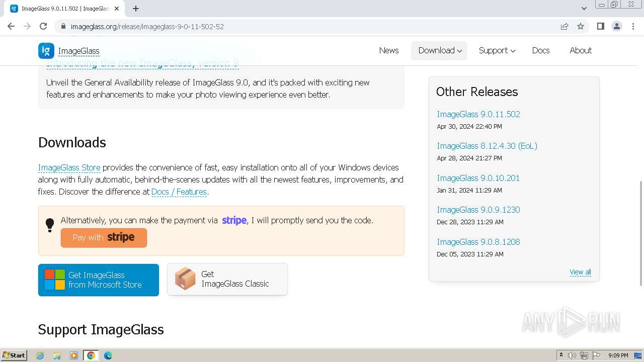Open the News menu item

click(x=389, y=50)
